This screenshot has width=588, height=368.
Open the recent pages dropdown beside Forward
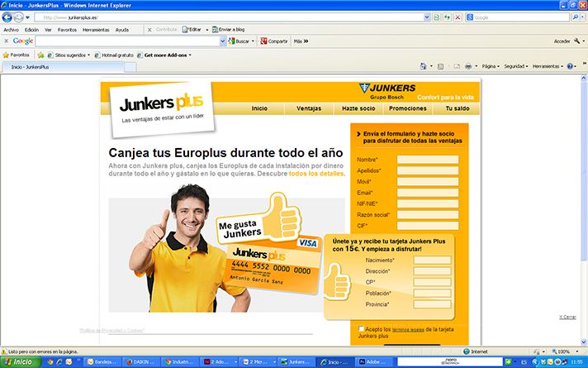click(x=27, y=17)
